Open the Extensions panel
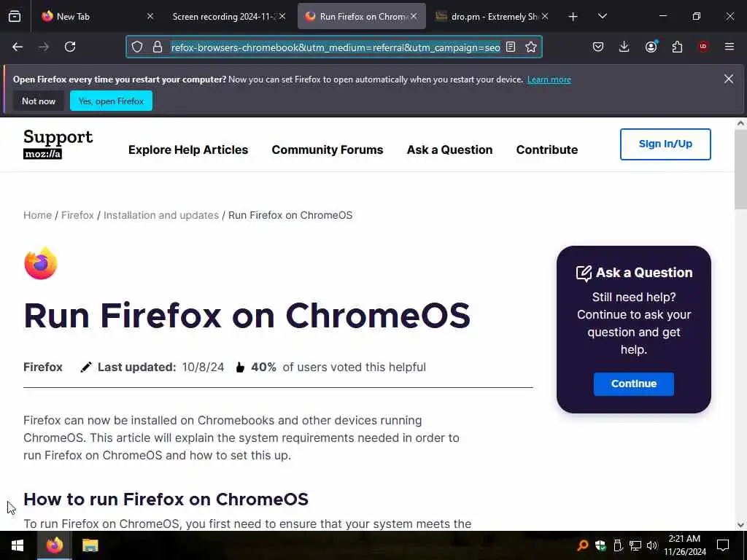This screenshot has width=747, height=560. coord(677,47)
